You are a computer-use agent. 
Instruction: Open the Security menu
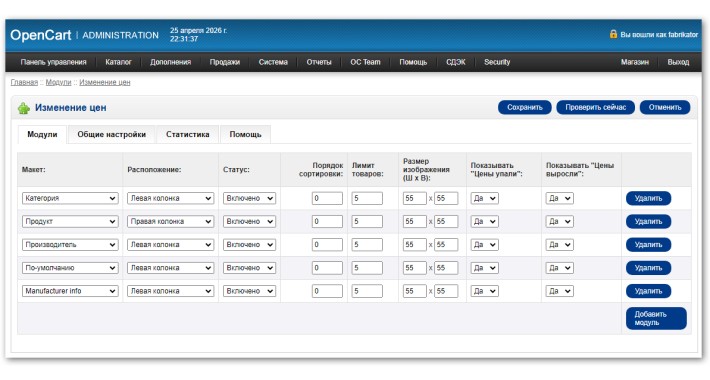(x=497, y=62)
